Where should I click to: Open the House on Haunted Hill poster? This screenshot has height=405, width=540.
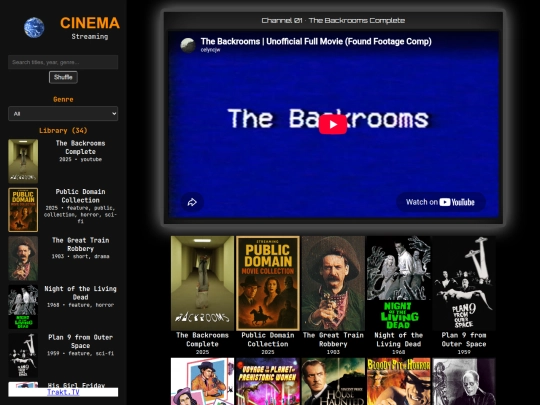[333, 381]
